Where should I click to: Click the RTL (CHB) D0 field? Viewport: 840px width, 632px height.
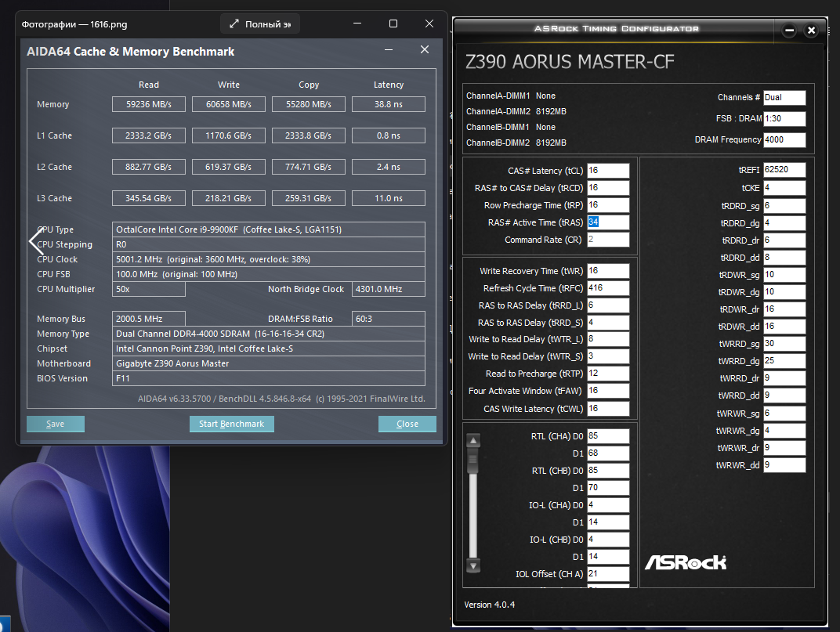608,470
